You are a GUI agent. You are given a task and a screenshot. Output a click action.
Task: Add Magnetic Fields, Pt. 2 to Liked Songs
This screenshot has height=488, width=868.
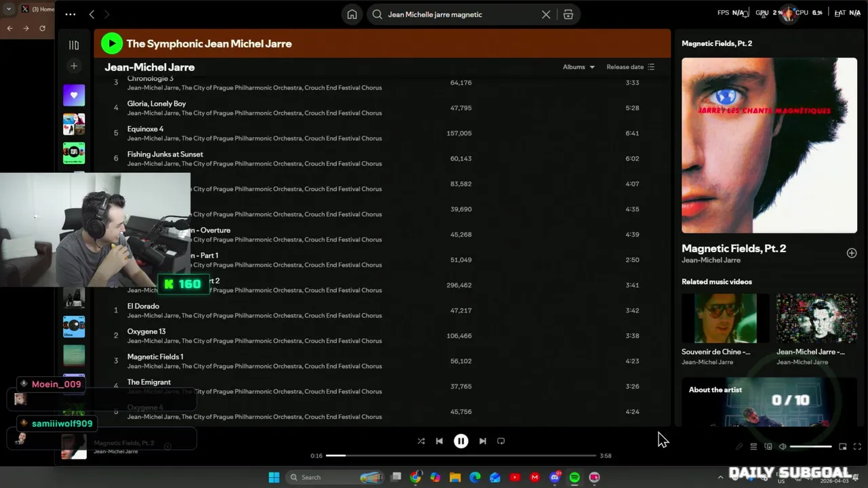(852, 253)
